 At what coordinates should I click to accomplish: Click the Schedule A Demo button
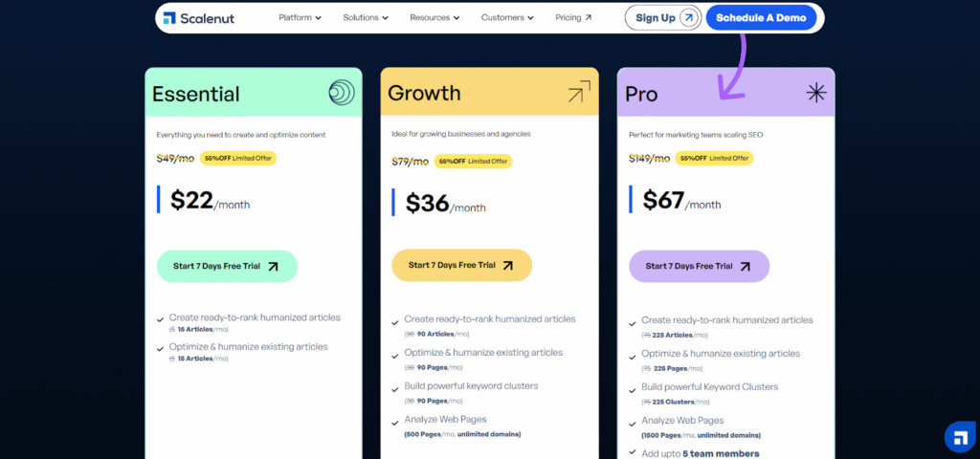point(761,18)
